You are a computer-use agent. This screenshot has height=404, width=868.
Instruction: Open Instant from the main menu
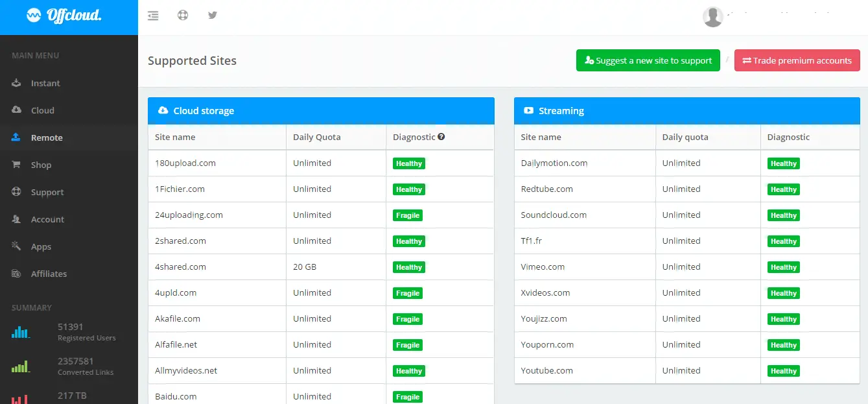(x=45, y=83)
